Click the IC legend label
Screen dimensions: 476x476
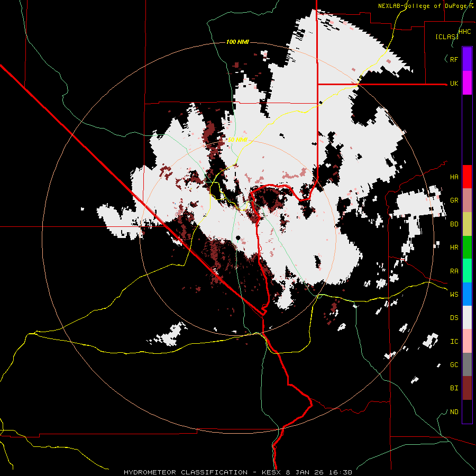pyautogui.click(x=454, y=342)
